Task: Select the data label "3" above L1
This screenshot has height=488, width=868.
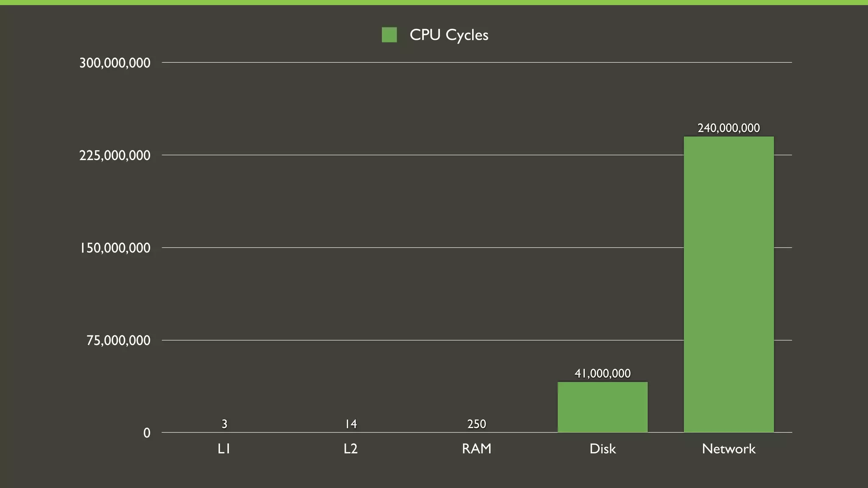Action: (225, 424)
